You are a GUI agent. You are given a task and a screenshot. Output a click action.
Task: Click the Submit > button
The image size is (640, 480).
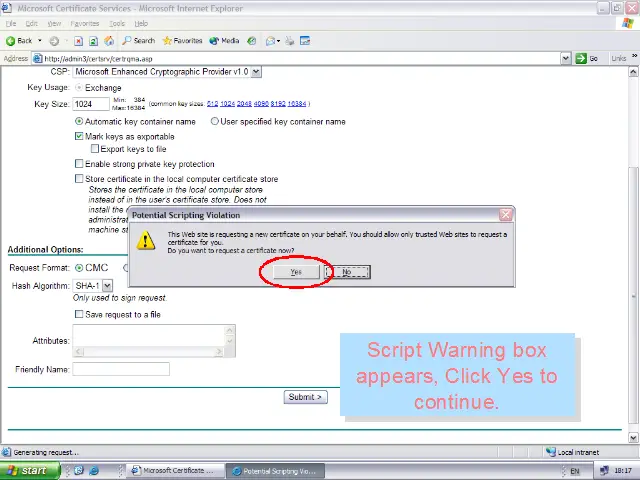pyautogui.click(x=305, y=397)
